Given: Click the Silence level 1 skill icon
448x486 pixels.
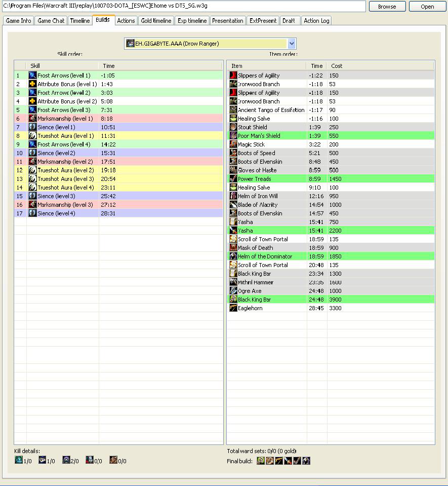Looking at the screenshot, I should pos(32,127).
